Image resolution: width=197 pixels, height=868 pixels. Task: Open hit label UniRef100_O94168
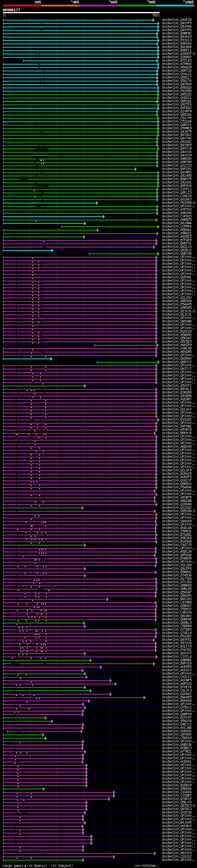point(177,521)
